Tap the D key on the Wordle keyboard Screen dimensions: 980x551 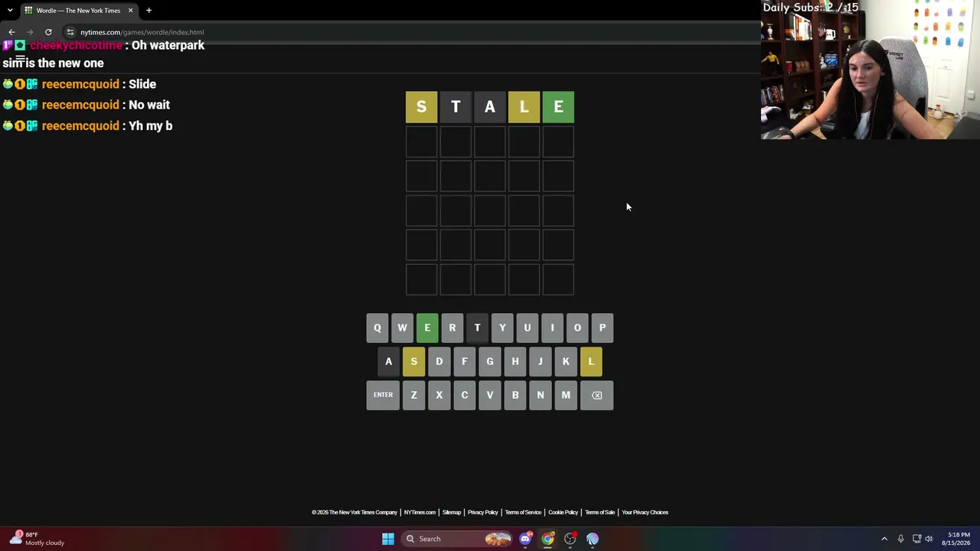tap(439, 361)
